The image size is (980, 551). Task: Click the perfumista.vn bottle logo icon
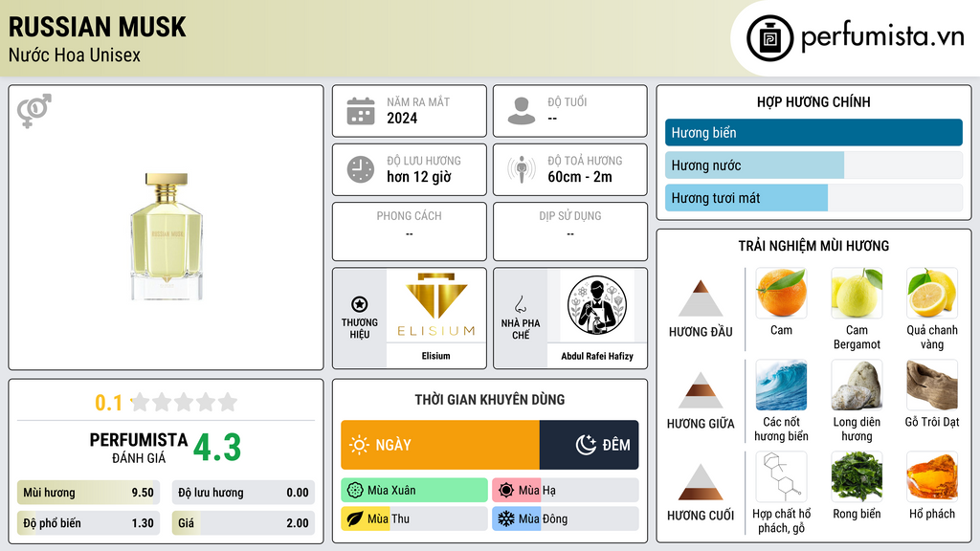[x=769, y=38]
